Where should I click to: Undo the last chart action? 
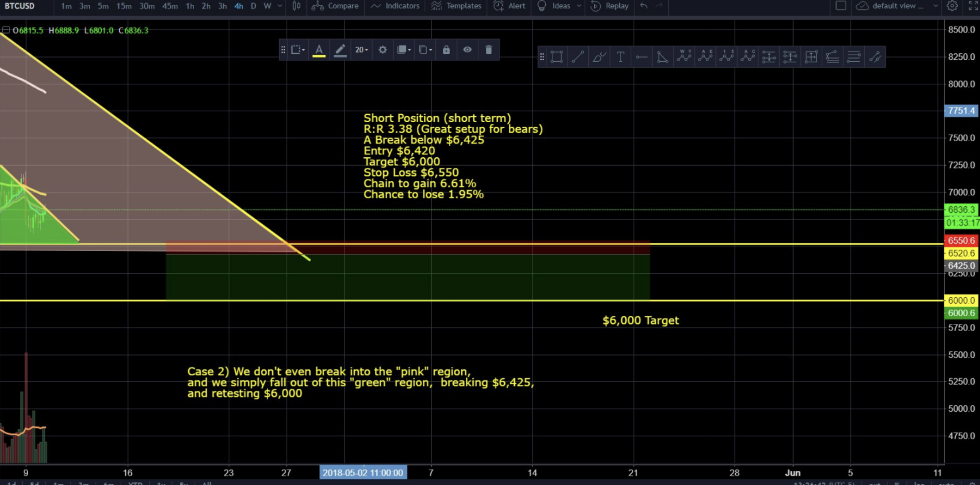coord(644,6)
